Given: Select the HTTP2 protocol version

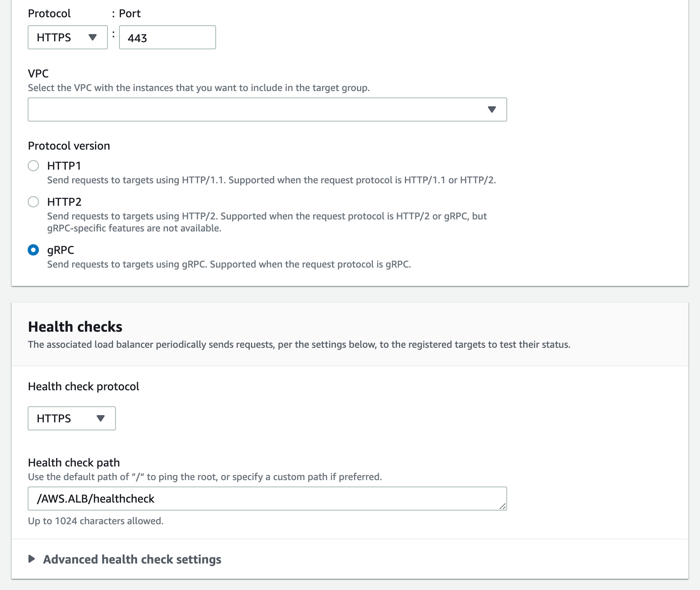Looking at the screenshot, I should point(33,202).
